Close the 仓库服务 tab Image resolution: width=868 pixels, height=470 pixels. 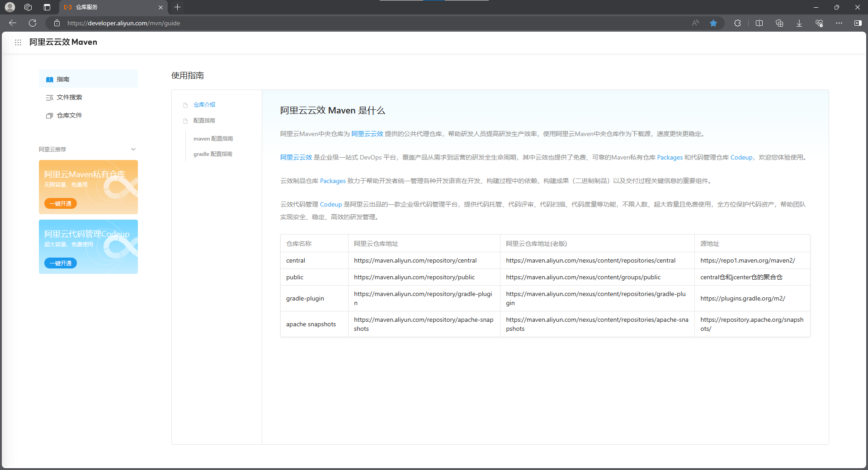point(160,7)
